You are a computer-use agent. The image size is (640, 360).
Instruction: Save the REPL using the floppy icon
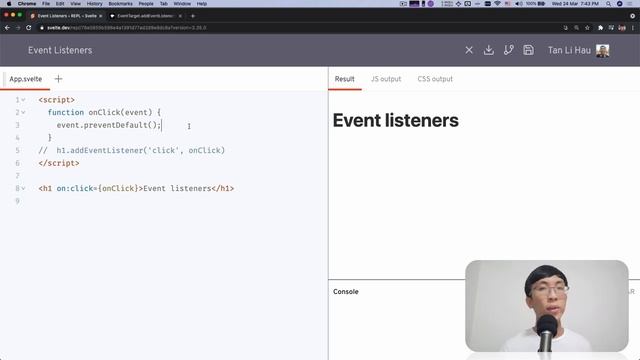528,50
